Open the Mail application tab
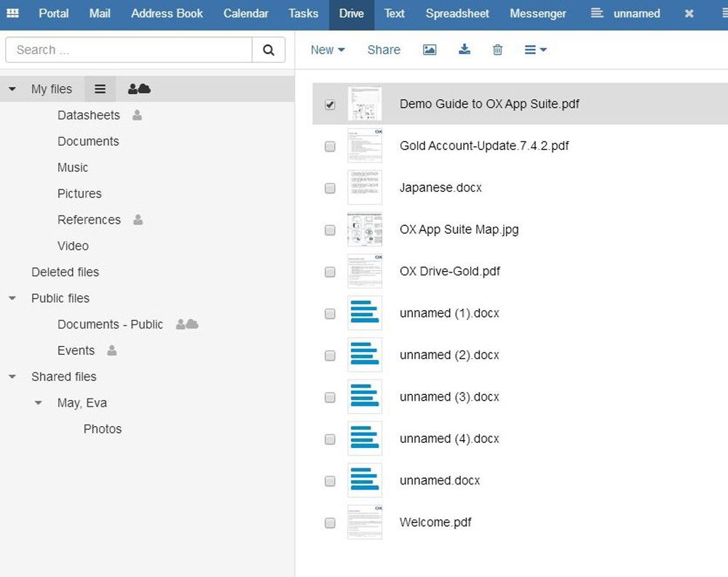This screenshot has height=577, width=728. click(100, 13)
